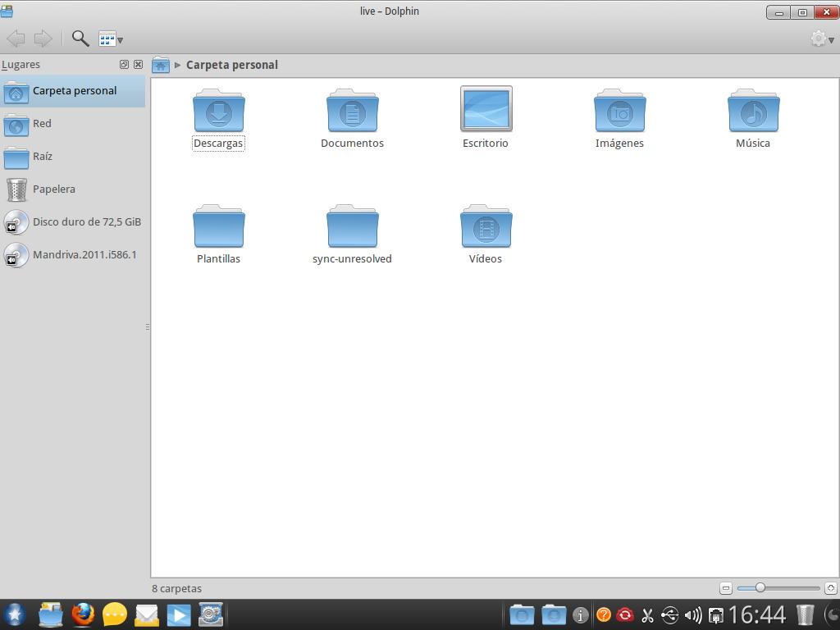Open the view mode dropdown arrow

click(x=121, y=41)
